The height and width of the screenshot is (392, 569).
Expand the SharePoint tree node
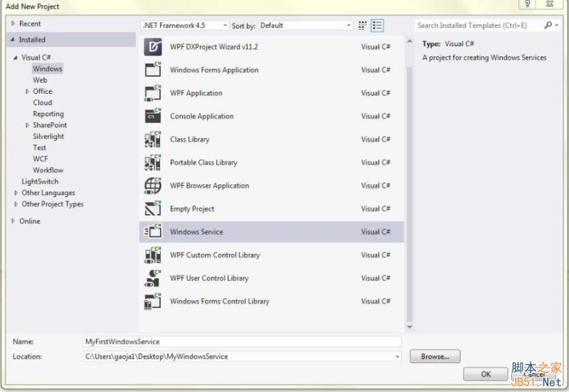click(x=27, y=125)
